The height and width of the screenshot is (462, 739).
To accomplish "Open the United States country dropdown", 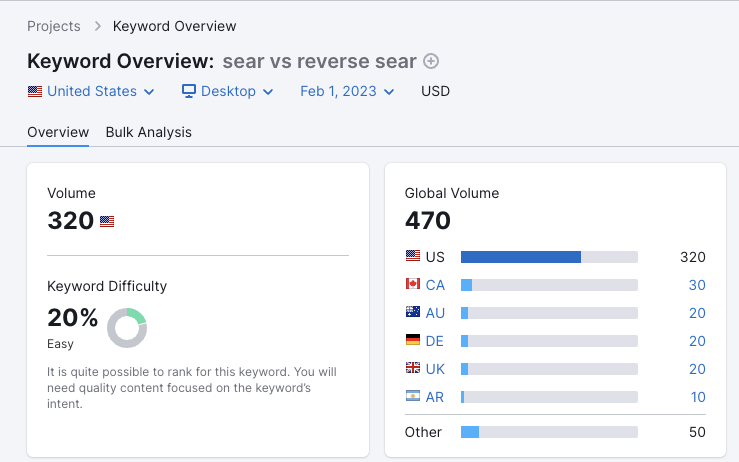I will pos(91,91).
